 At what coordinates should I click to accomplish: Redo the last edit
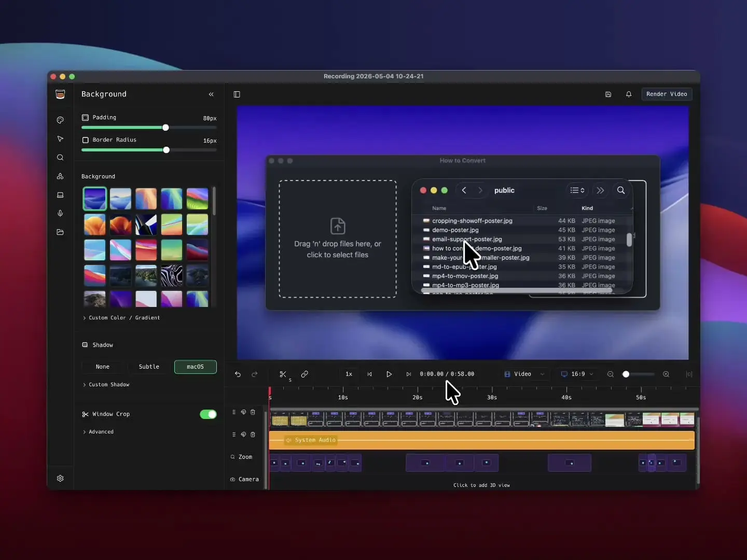tap(255, 374)
